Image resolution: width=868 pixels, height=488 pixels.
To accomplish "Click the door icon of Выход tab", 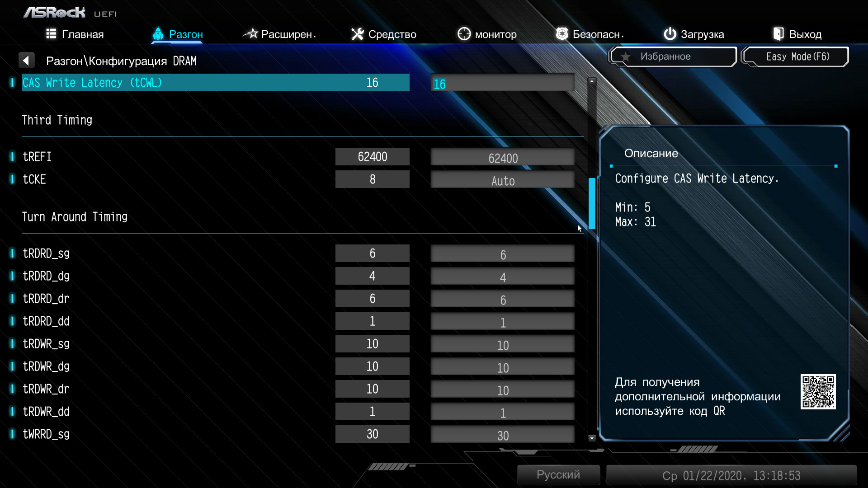I will click(x=778, y=34).
